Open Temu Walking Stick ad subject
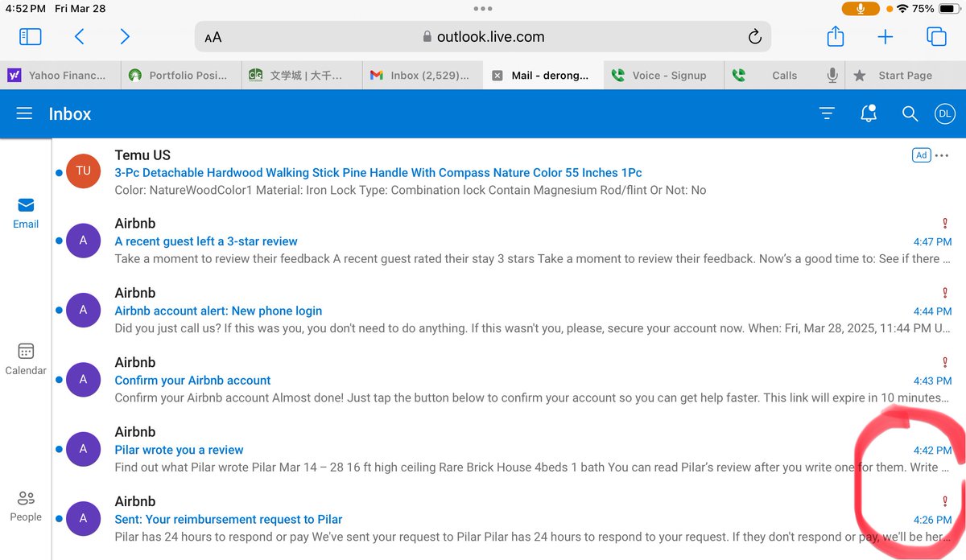Viewport: 966px width, 560px height. (x=378, y=172)
